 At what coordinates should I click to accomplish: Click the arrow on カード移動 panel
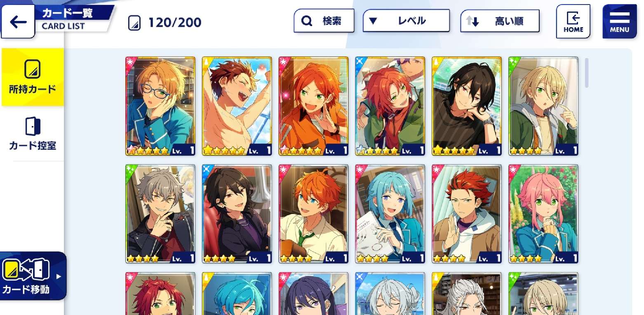click(x=59, y=276)
